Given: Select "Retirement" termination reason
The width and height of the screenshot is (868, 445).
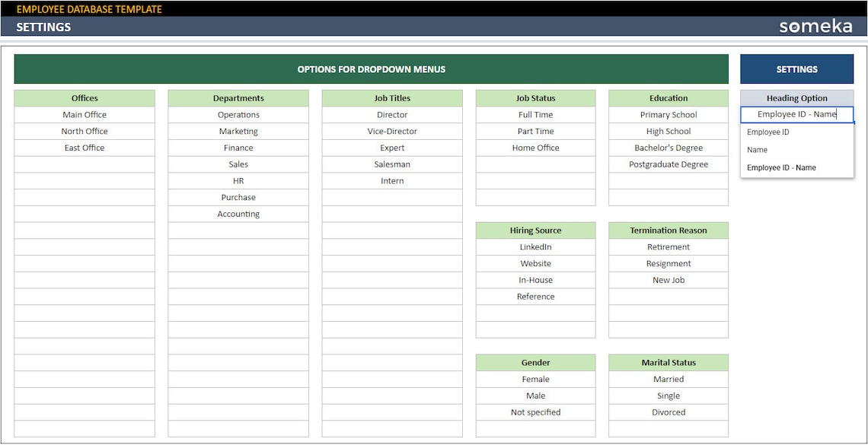Looking at the screenshot, I should (668, 246).
